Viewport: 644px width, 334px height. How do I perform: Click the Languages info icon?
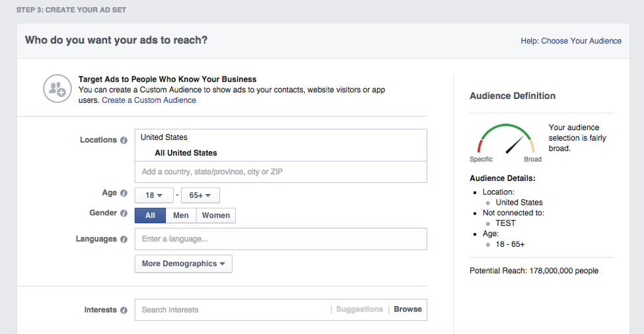coord(124,239)
